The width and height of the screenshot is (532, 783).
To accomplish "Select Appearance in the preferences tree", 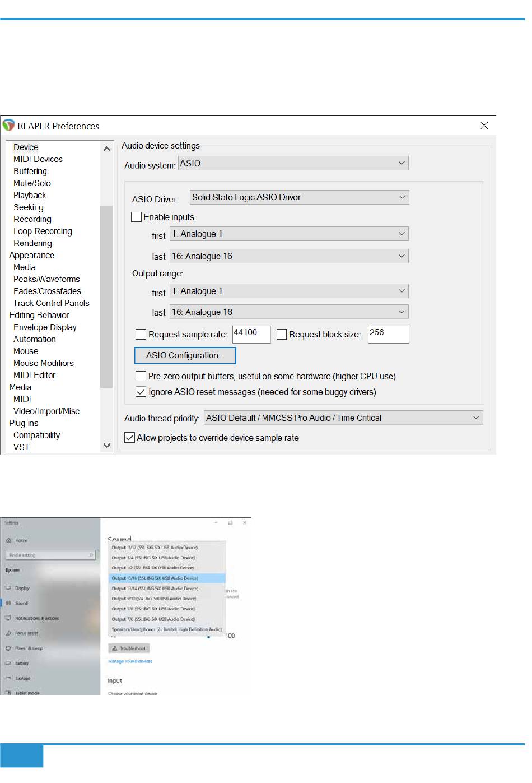I will [31, 255].
